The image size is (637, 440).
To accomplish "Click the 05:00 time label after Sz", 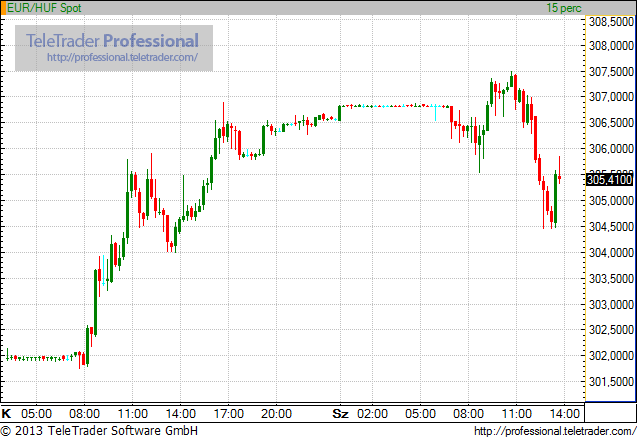I will 420,414.
